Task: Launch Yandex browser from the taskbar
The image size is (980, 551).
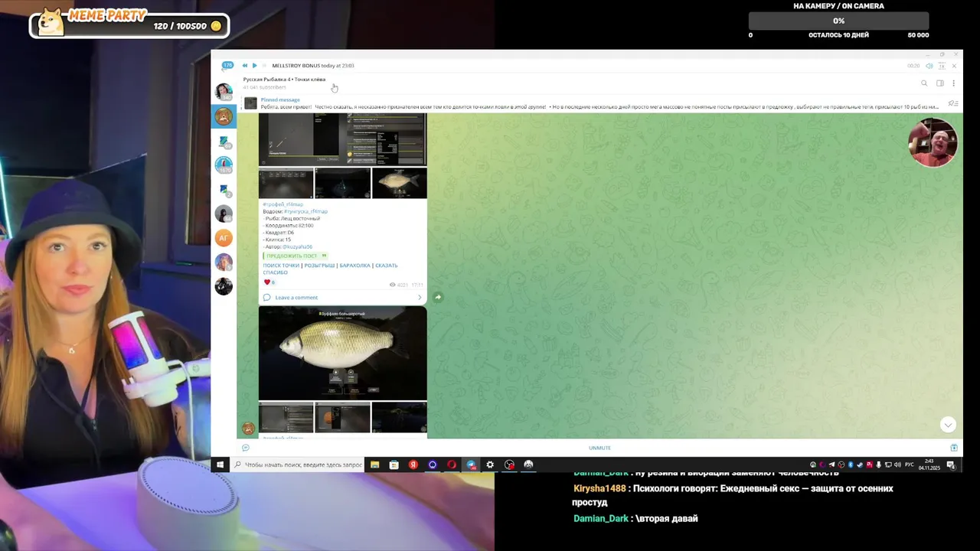Action: click(x=413, y=465)
